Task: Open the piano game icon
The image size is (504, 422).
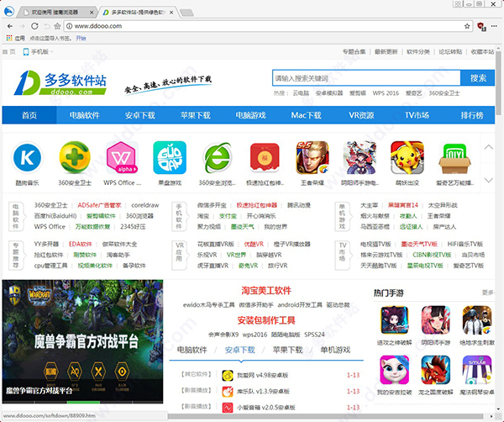Action: pyautogui.click(x=477, y=370)
